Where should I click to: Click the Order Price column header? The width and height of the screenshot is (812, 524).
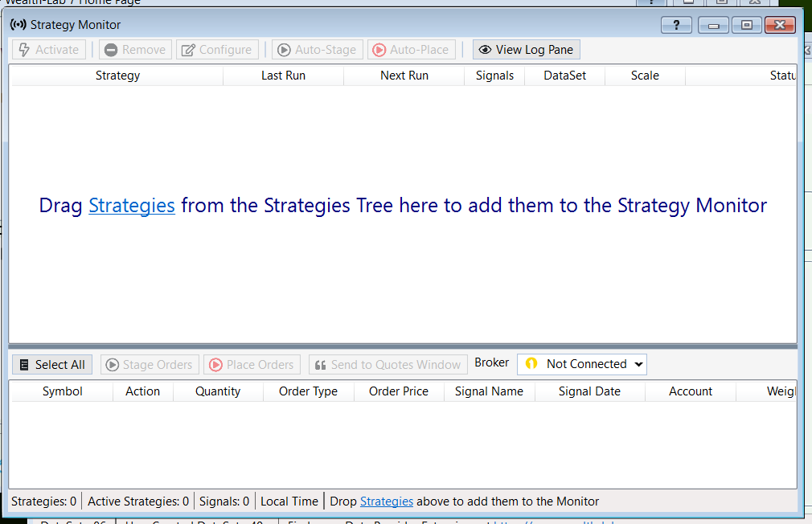tap(399, 391)
